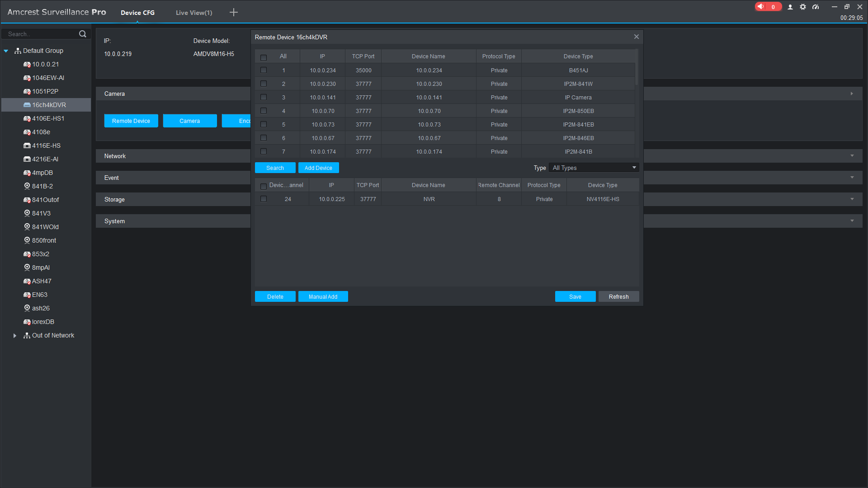Click the 841Outof device icon
Viewport: 868px width, 488px height.
(x=27, y=200)
